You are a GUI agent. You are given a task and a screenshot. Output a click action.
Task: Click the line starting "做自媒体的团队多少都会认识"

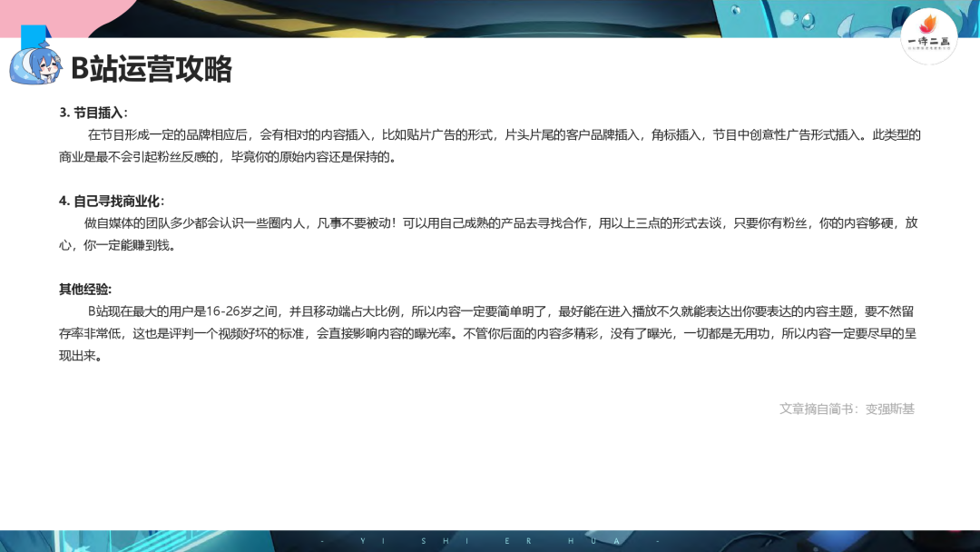[501, 223]
